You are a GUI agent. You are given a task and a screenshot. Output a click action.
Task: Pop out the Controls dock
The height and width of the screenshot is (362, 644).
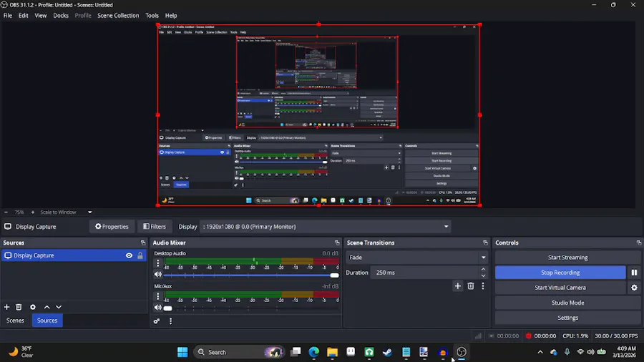tap(639, 243)
